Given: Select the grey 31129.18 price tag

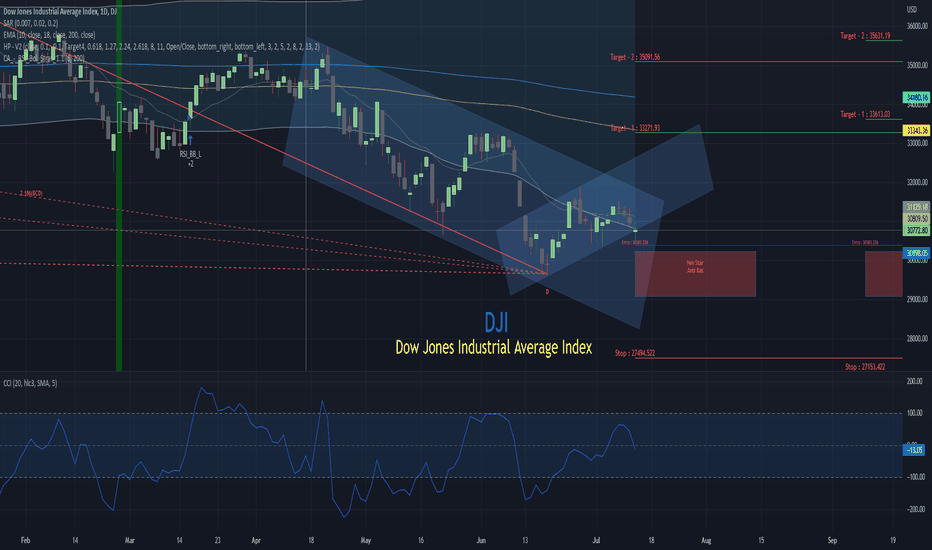Looking at the screenshot, I should coord(916,207).
